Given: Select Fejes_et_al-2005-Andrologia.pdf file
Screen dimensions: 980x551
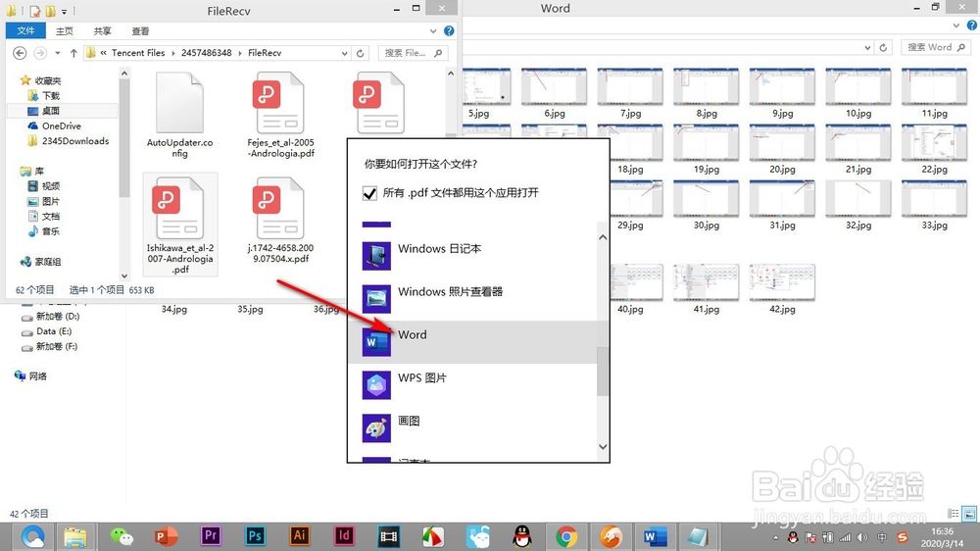Looking at the screenshot, I should [280, 115].
